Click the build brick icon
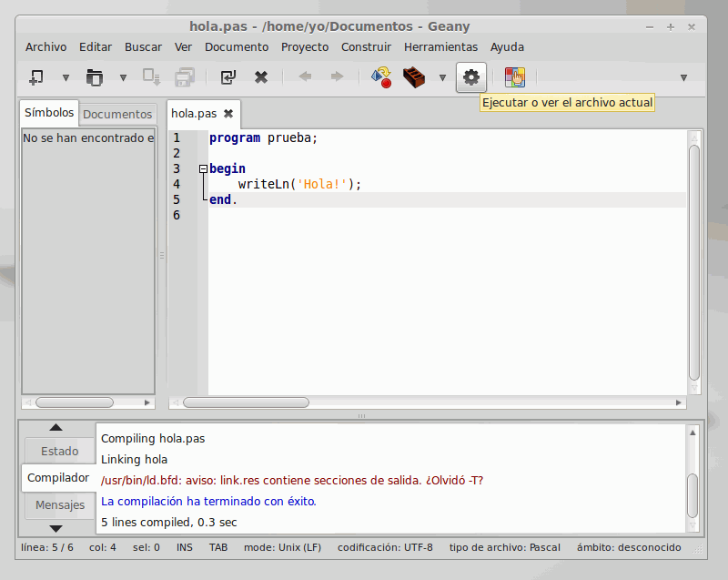The height and width of the screenshot is (580, 728). (415, 77)
